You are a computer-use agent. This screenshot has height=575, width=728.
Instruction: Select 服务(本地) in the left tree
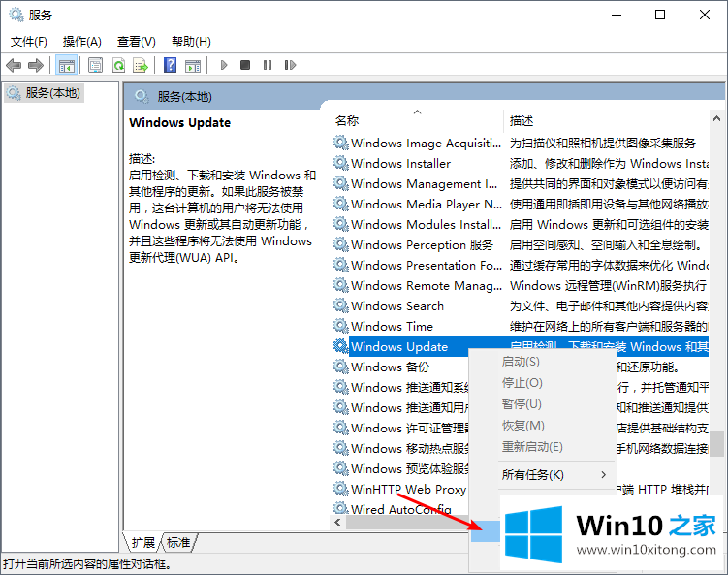pyautogui.click(x=45, y=93)
